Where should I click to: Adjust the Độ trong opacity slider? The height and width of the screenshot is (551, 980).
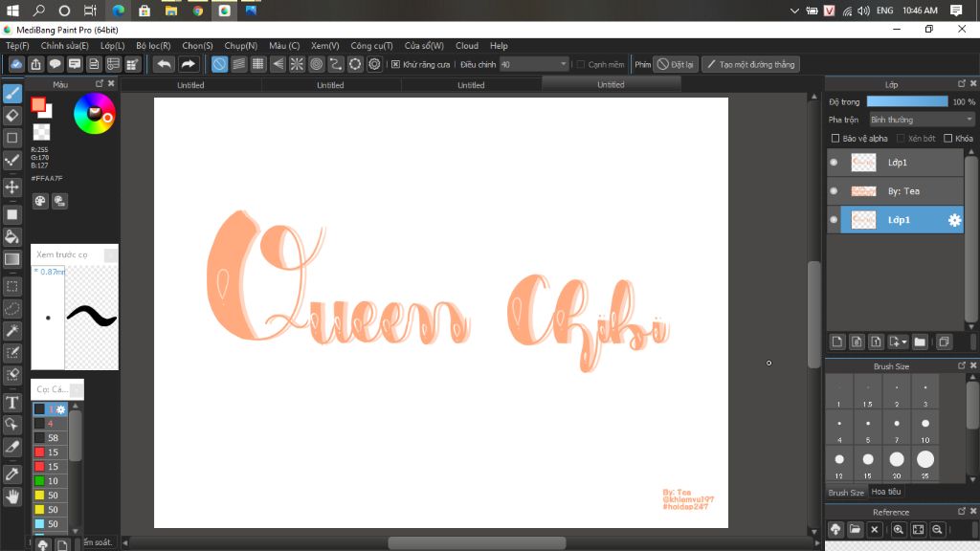tap(907, 101)
